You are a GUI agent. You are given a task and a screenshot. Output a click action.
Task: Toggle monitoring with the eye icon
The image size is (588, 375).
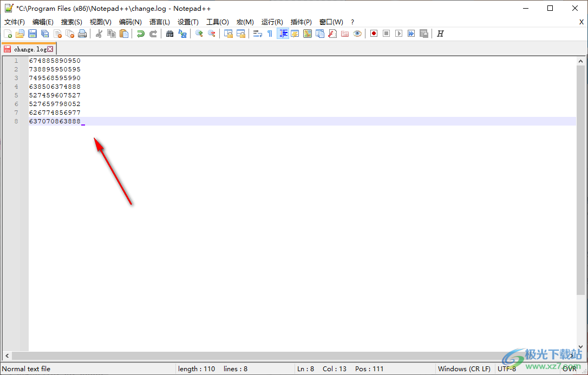[357, 34]
